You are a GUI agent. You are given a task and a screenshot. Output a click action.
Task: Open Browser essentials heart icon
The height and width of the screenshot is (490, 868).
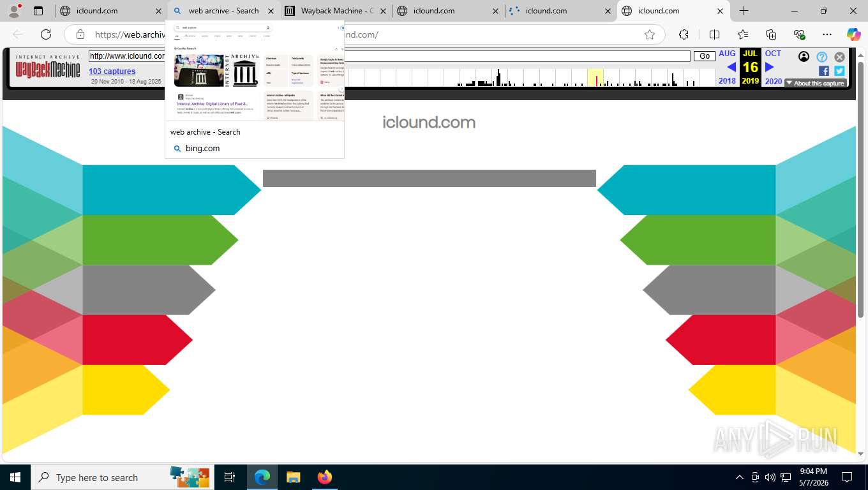pos(799,34)
